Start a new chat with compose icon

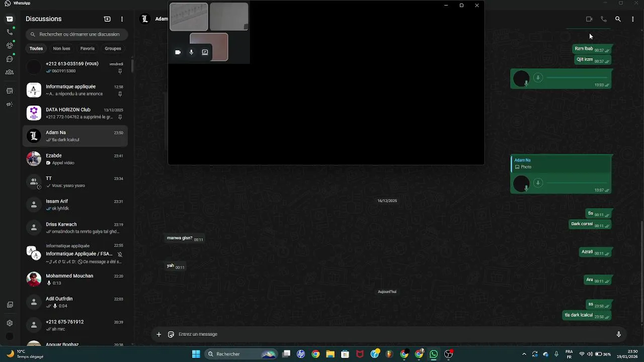[x=107, y=19]
